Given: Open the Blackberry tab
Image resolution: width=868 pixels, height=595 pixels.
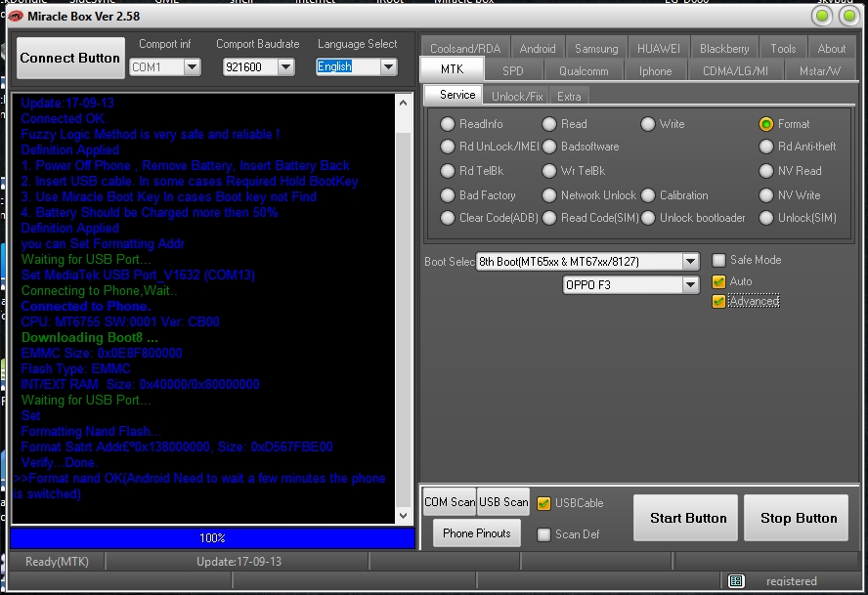Looking at the screenshot, I should (724, 48).
